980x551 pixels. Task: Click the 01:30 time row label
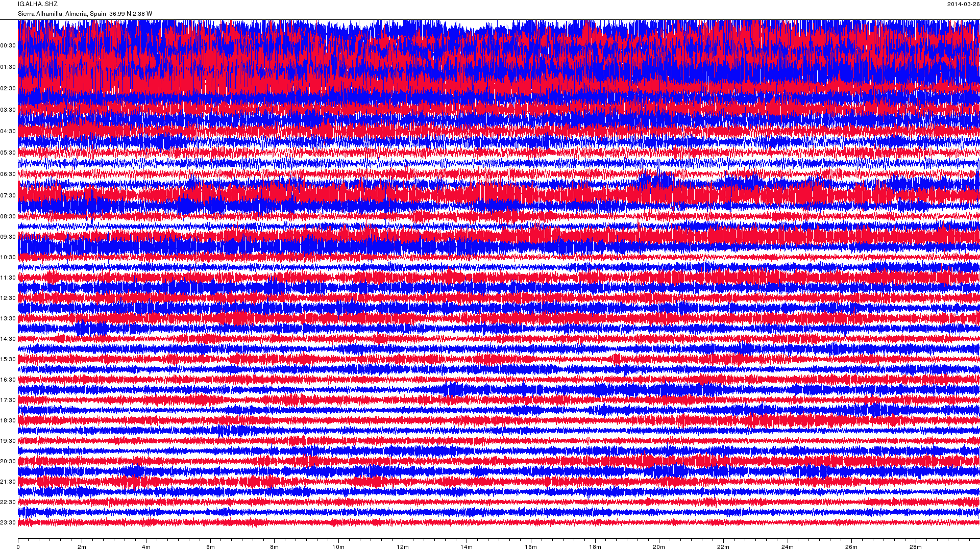tap(8, 67)
